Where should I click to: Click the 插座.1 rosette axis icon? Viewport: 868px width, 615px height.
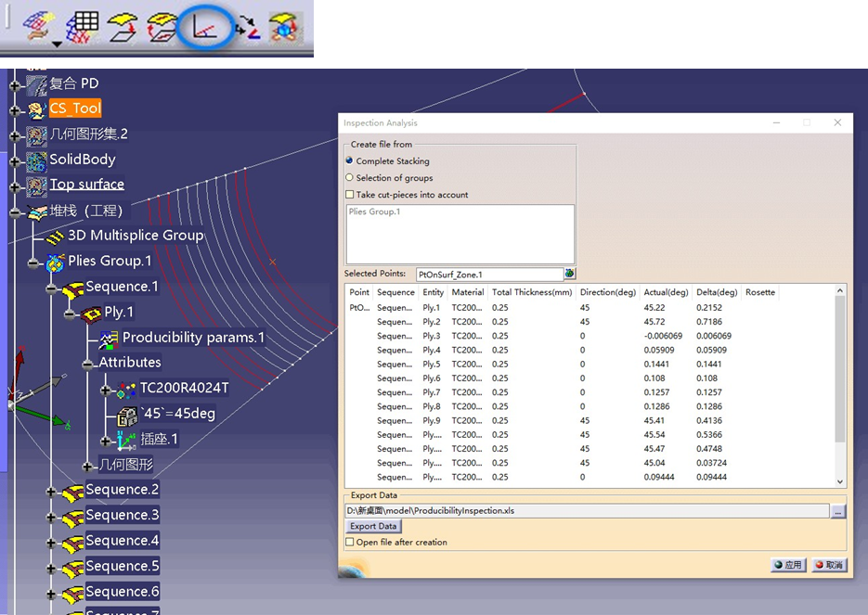126,441
